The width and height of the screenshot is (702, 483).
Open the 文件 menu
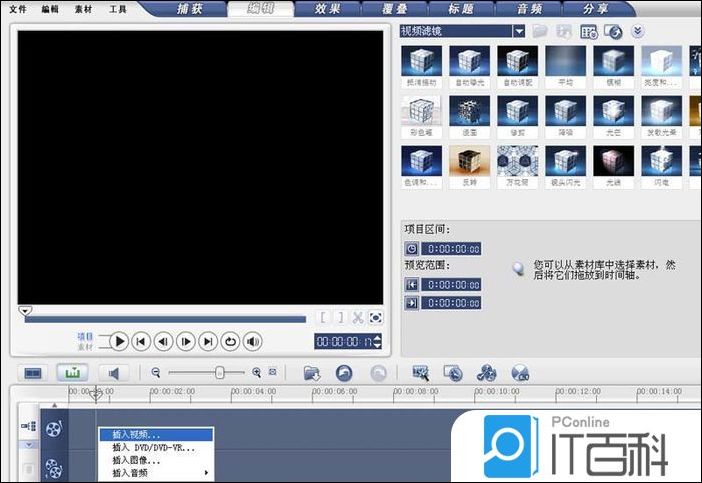coord(18,9)
